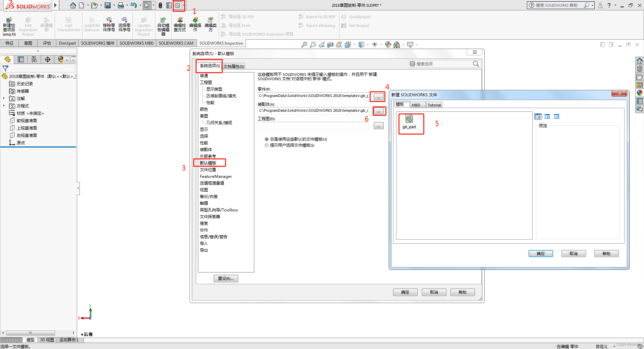Open dropdown arrow next to Undo icon

[x=140, y=5]
